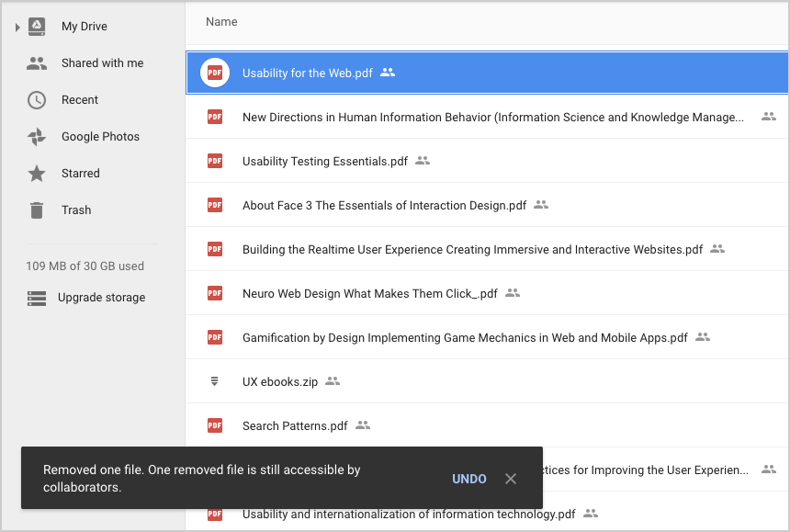Select Neuro Web Design PDF file
The width and height of the screenshot is (790, 532).
point(369,293)
